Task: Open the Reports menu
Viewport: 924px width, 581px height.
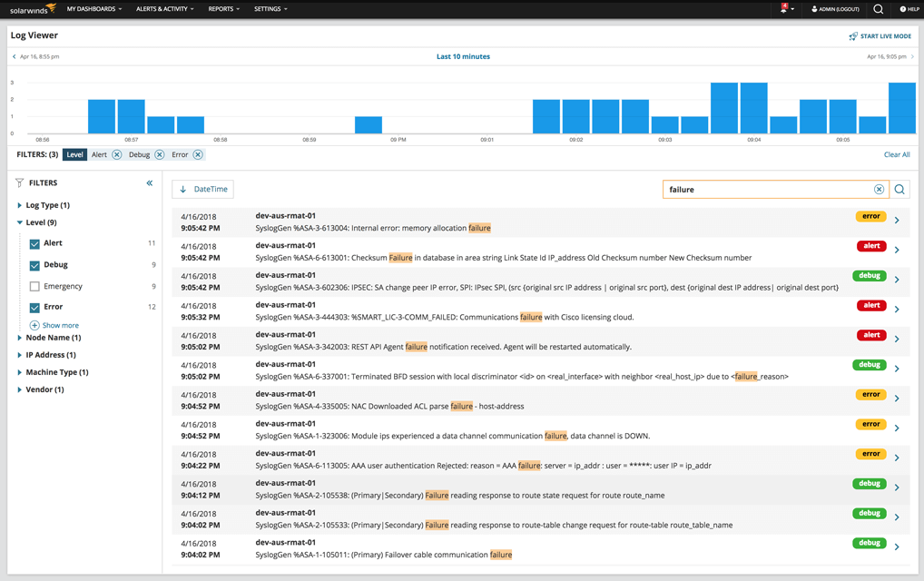Action: click(x=224, y=9)
